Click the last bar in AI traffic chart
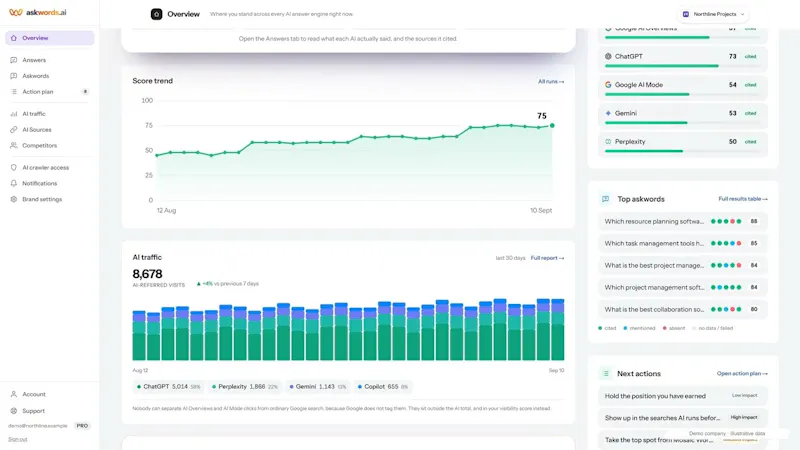The width and height of the screenshot is (800, 450). click(x=558, y=330)
